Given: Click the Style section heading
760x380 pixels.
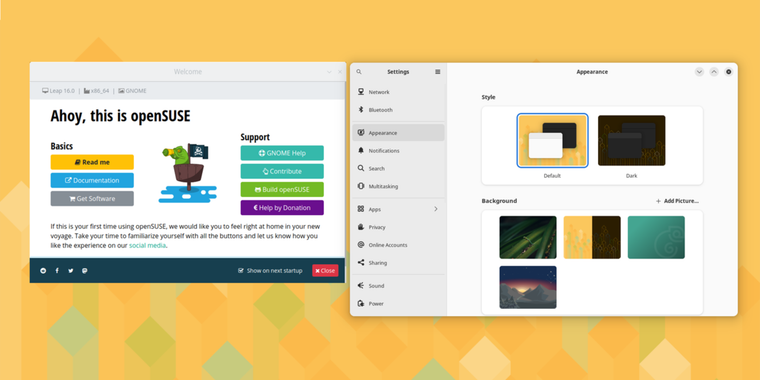Looking at the screenshot, I should pos(488,97).
